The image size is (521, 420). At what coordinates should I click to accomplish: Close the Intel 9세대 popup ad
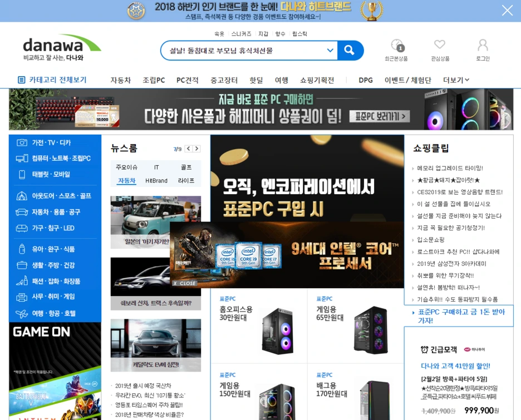[x=184, y=283]
